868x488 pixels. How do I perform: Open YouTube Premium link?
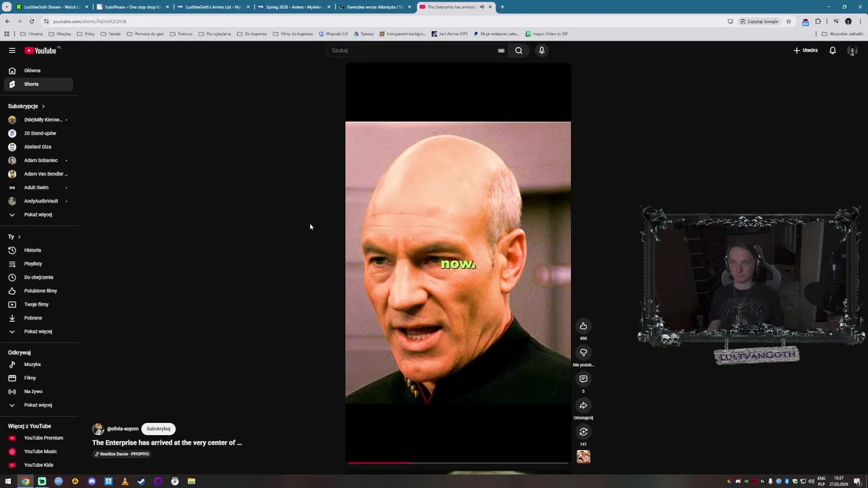click(x=38, y=438)
